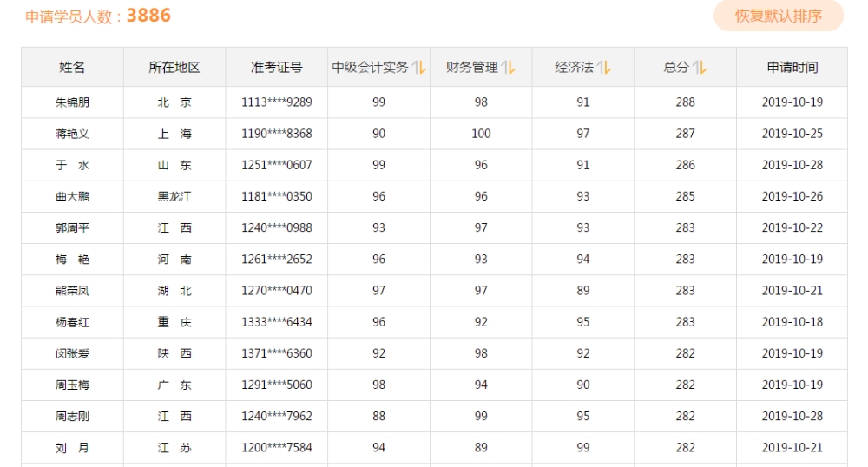
Task: Click region 北京 in 朱锦朋 row
Action: pos(174,102)
